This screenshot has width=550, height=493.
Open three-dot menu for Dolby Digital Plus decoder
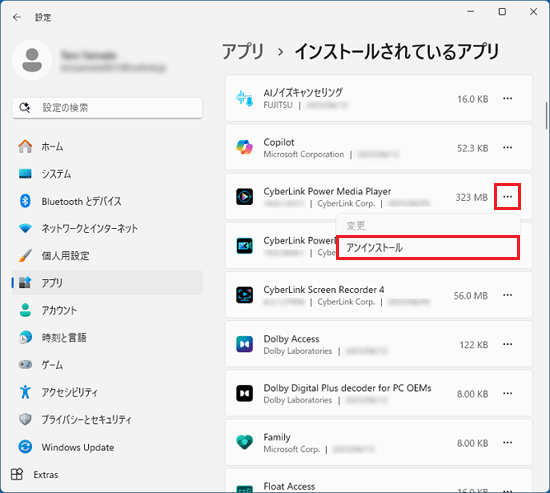[x=508, y=393]
